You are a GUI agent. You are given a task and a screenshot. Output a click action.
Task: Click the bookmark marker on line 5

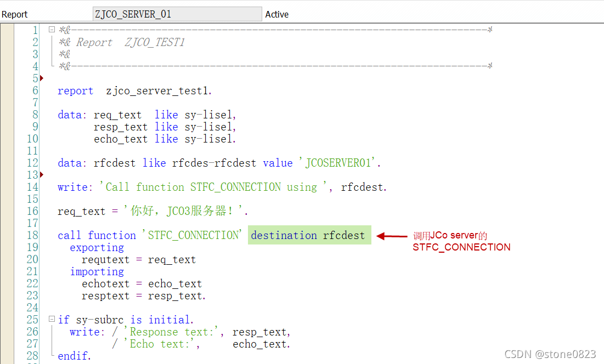(x=42, y=78)
